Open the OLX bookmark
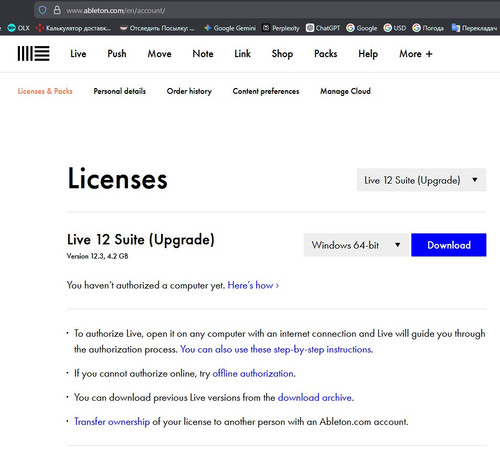Viewport: 500px width, 450px height. point(19,28)
